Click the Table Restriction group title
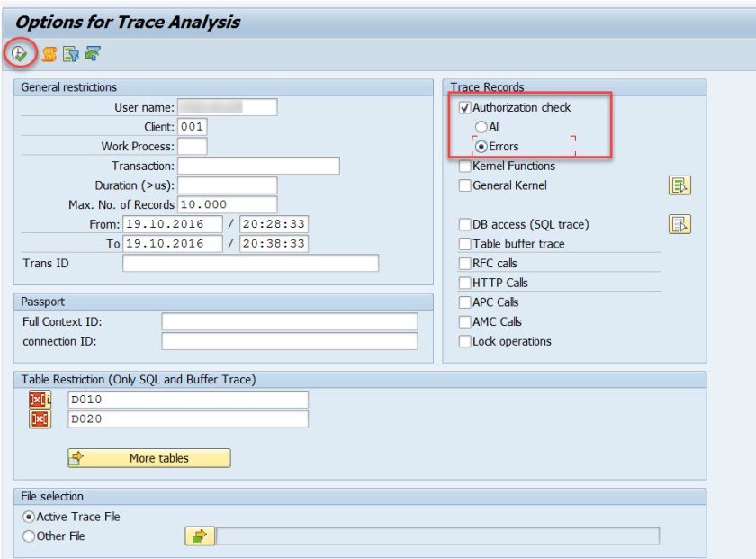The height and width of the screenshot is (559, 756). [139, 380]
